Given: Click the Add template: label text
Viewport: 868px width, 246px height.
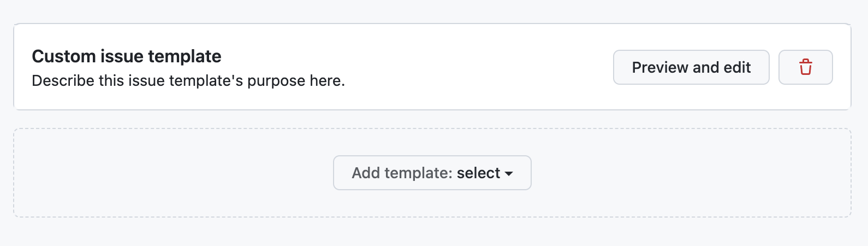Looking at the screenshot, I should [402, 173].
